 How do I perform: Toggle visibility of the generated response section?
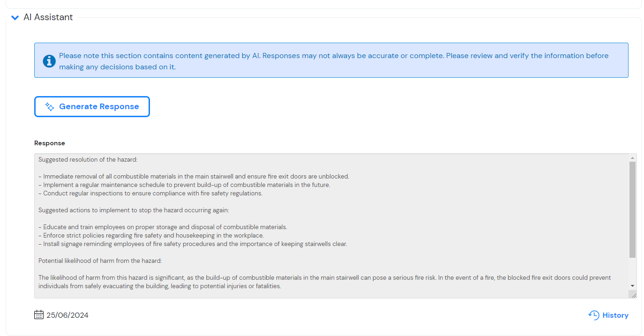click(15, 17)
